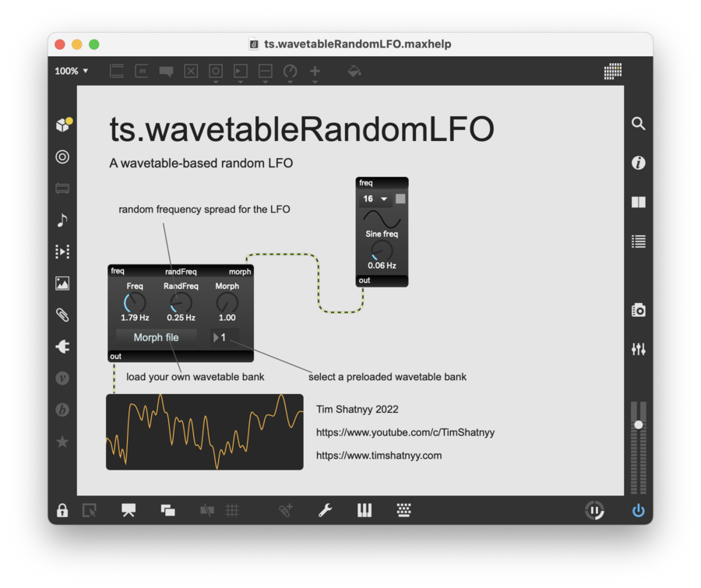Click the Morph dial showing 1.00
Image resolution: width=701 pixels, height=588 pixels.
click(x=227, y=303)
